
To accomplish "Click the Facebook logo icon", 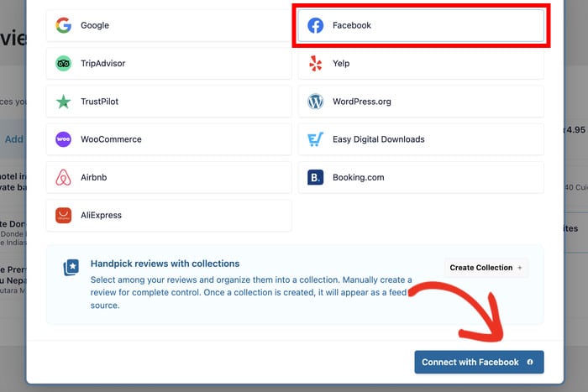I will tap(315, 25).
